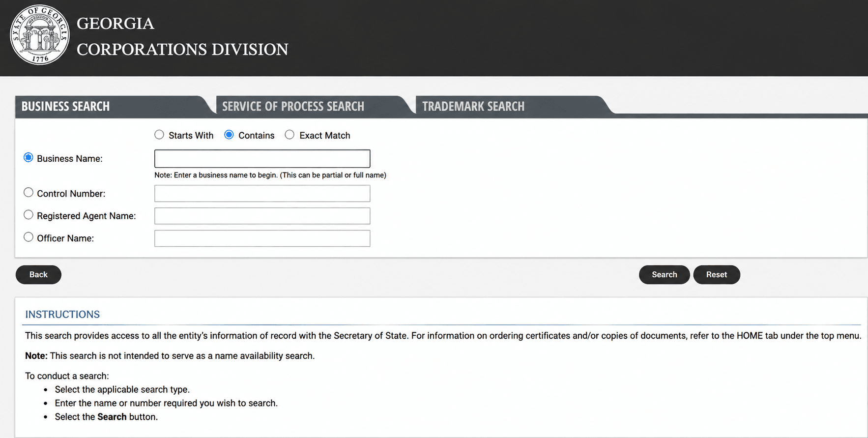
Task: Click the 'To conduct a search:' text
Action: [67, 376]
